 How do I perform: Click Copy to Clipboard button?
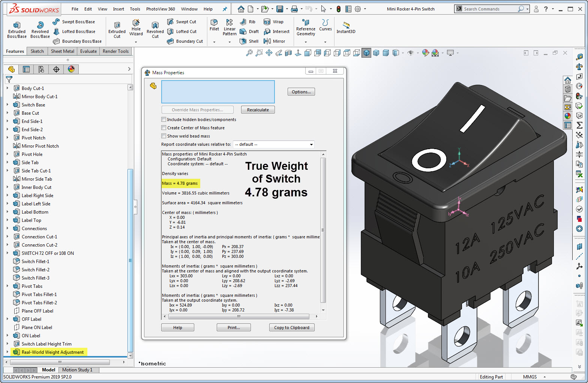pos(292,328)
